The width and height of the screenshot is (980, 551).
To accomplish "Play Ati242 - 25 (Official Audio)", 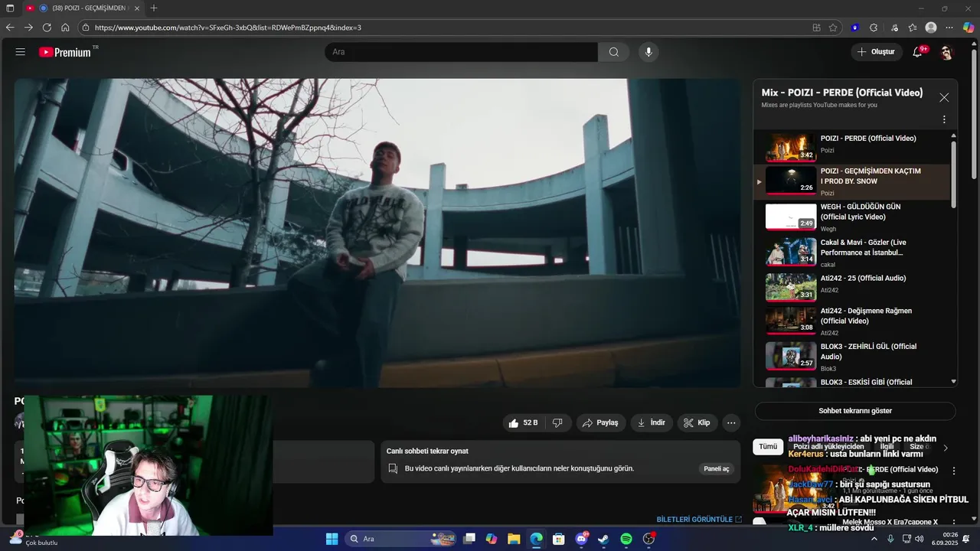I will click(851, 288).
